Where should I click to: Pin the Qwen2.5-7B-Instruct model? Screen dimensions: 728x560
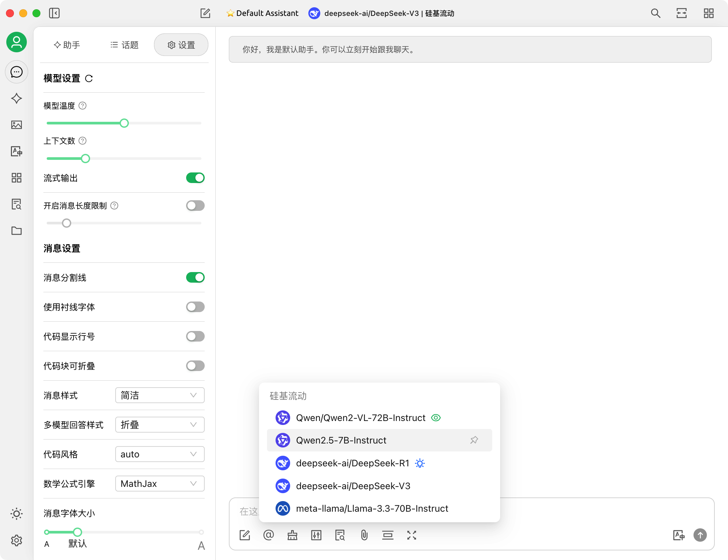pyautogui.click(x=474, y=440)
